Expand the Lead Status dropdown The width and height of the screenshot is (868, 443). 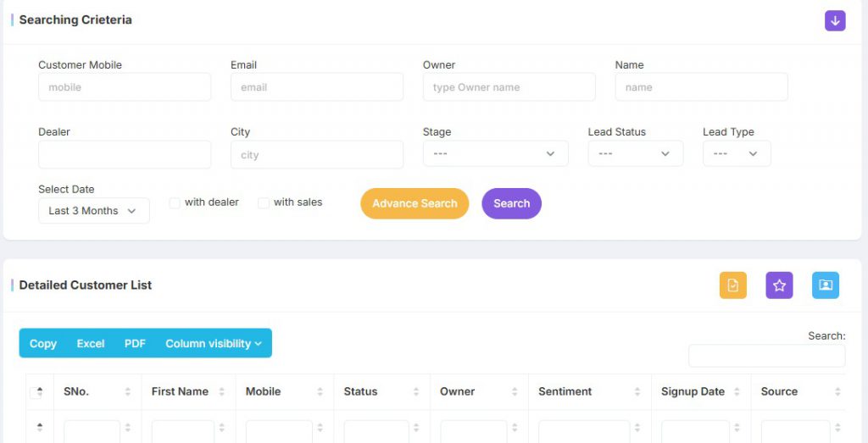[635, 153]
